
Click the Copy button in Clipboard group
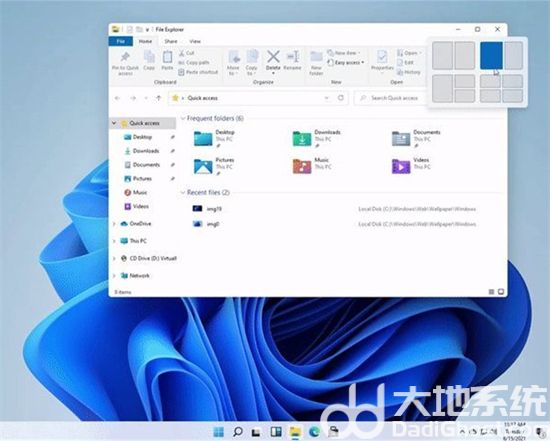[149, 60]
